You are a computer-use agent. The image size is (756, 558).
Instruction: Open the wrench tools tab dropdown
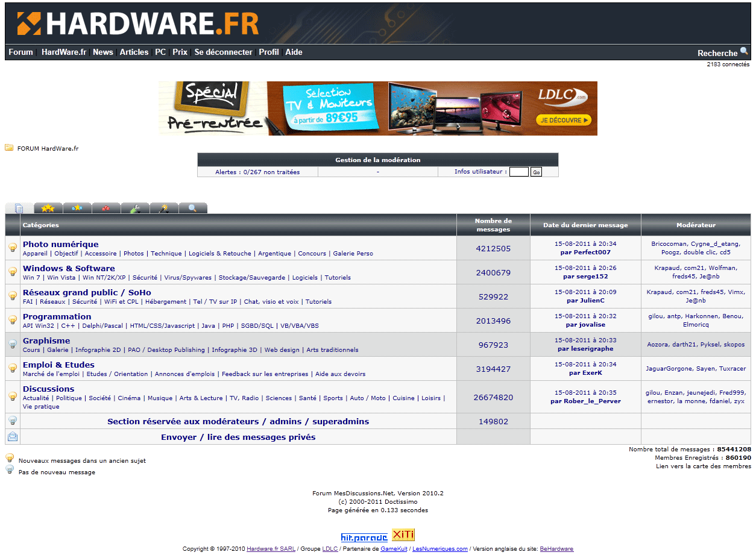coord(135,208)
